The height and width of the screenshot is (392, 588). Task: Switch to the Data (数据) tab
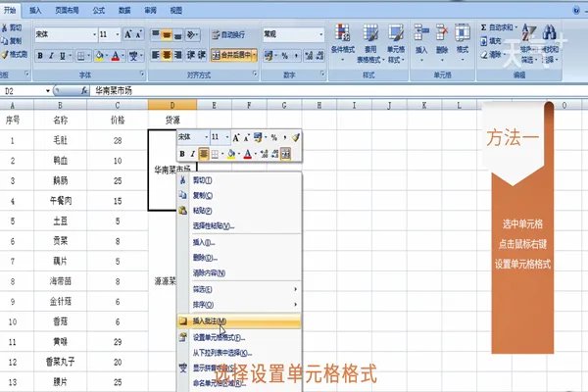(124, 11)
